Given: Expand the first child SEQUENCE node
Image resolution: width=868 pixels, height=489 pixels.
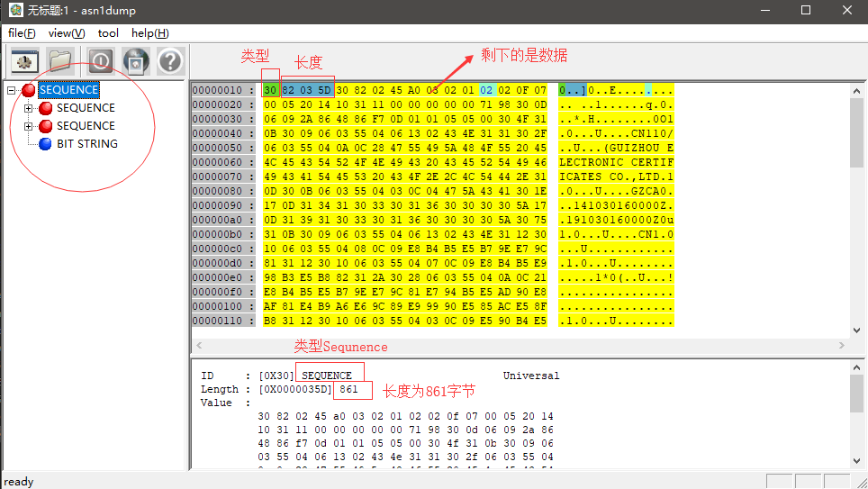Looking at the screenshot, I should coord(28,108).
